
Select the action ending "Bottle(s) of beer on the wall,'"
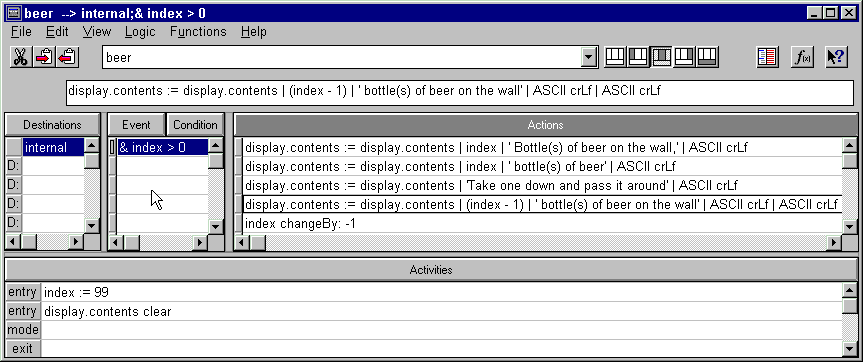[x=543, y=147]
